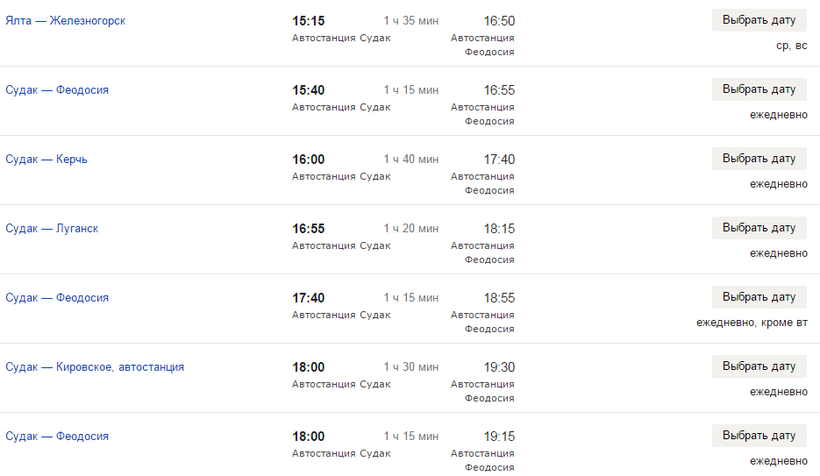Click the ср, вс schedule days label
820x476 pixels.
(791, 46)
